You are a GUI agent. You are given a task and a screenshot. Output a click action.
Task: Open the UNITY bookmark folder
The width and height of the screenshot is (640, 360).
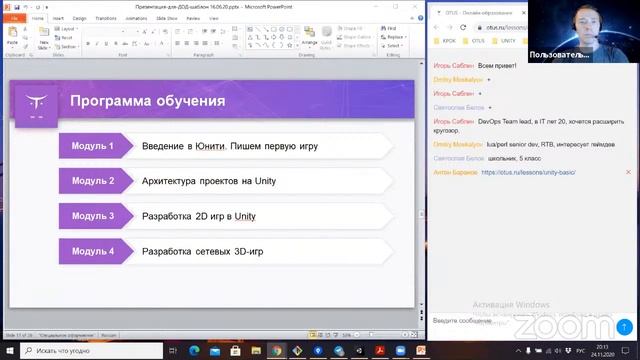click(x=504, y=41)
